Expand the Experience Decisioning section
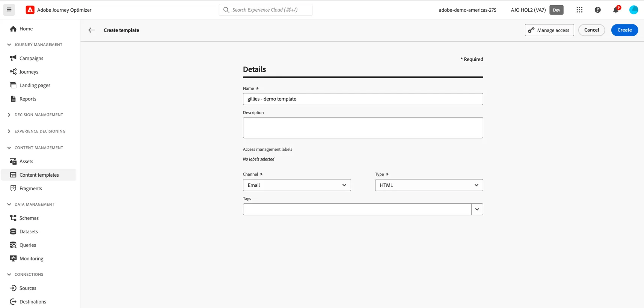Viewport: 644px width, 308px height. (x=9, y=131)
